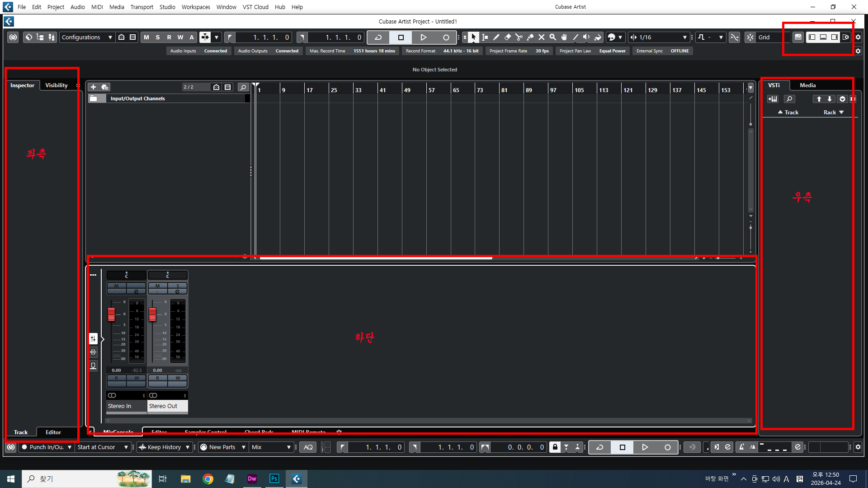Image resolution: width=868 pixels, height=488 pixels.
Task: Click the Windows Start button
Action: click(11, 479)
